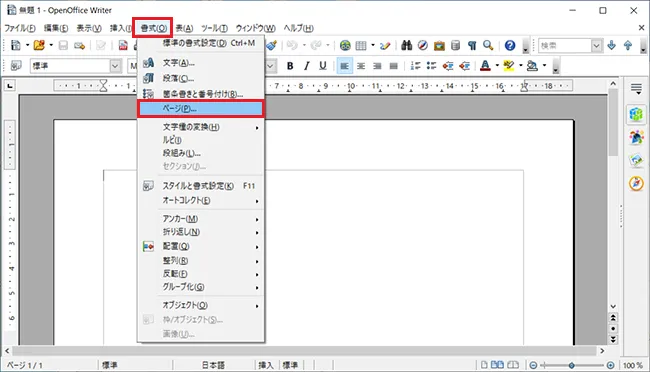
Task: Toggle align left
Action: [x=344, y=66]
